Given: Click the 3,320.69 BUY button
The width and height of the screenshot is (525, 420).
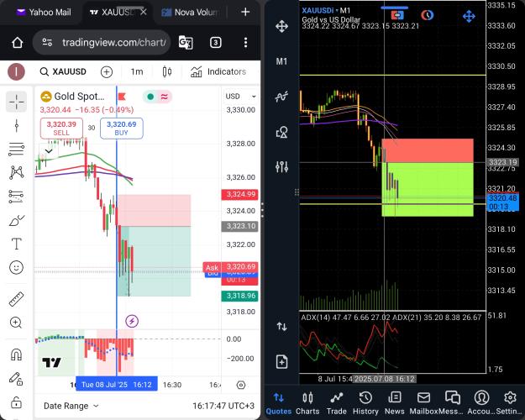Looking at the screenshot, I should [121, 129].
